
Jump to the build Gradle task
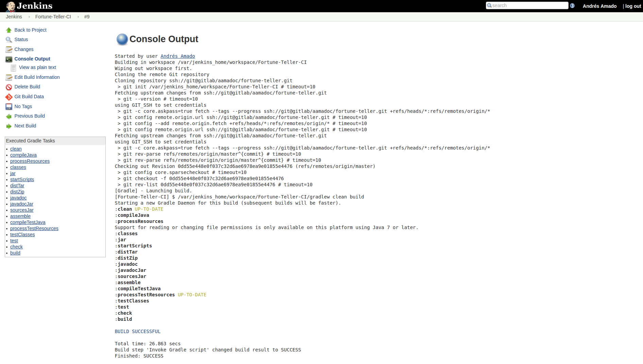(15, 253)
